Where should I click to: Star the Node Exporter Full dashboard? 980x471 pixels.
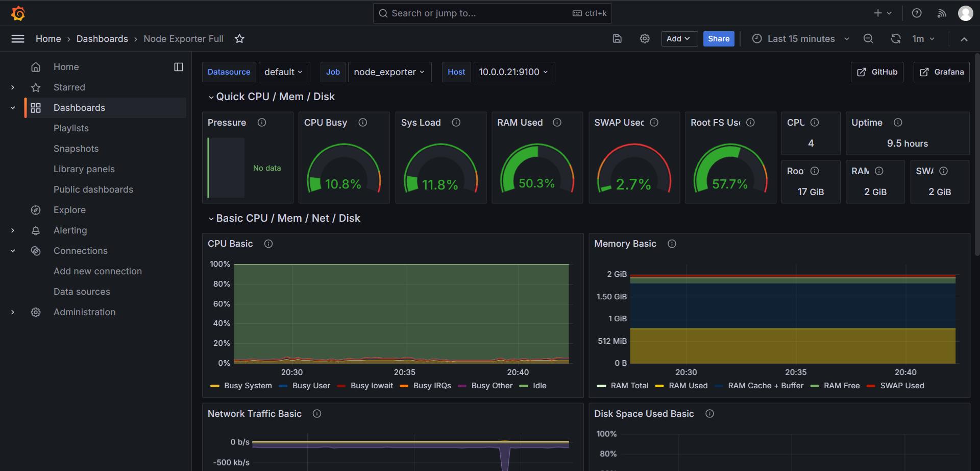[x=239, y=39]
